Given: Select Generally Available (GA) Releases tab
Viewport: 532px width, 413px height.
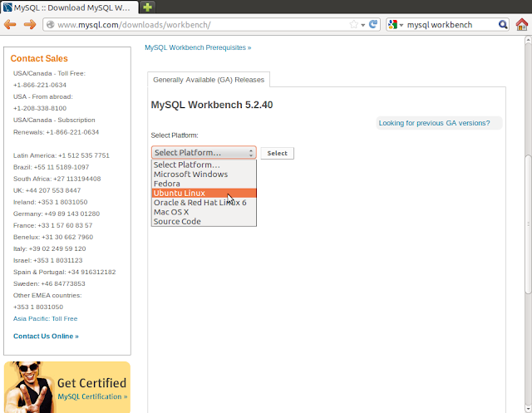Looking at the screenshot, I should 209,80.
